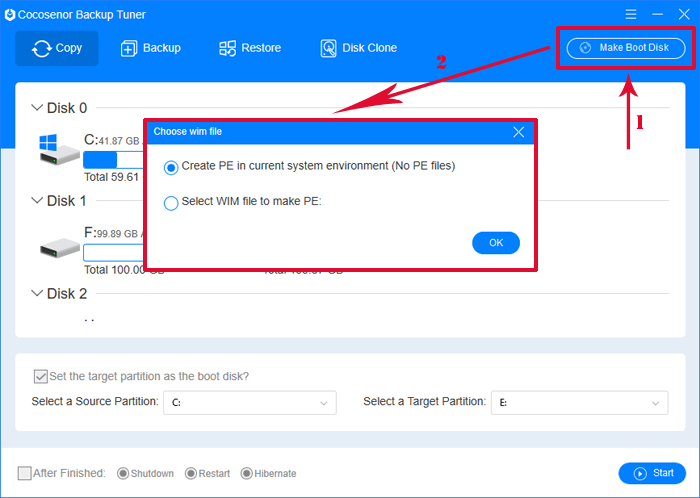Viewport: 700px width, 498px height.
Task: Enable the After Finished checkbox
Action: (x=25, y=473)
